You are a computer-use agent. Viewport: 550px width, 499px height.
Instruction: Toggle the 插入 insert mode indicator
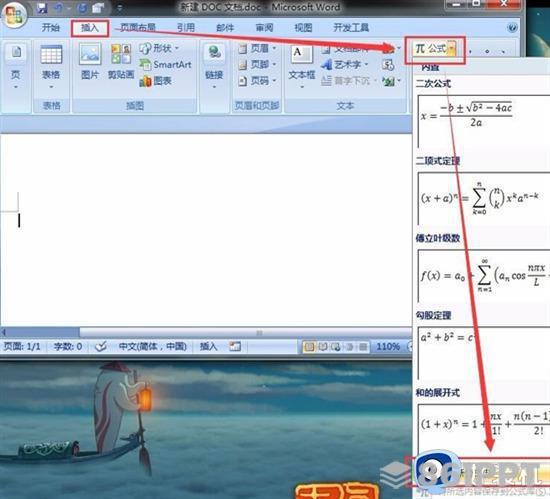point(209,346)
